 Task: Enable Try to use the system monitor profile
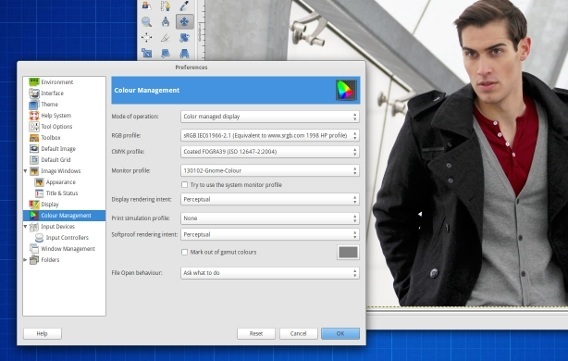click(184, 185)
